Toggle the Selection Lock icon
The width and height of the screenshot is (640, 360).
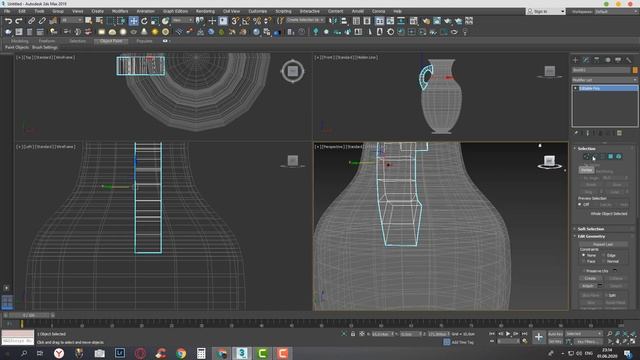pyautogui.click(x=353, y=334)
